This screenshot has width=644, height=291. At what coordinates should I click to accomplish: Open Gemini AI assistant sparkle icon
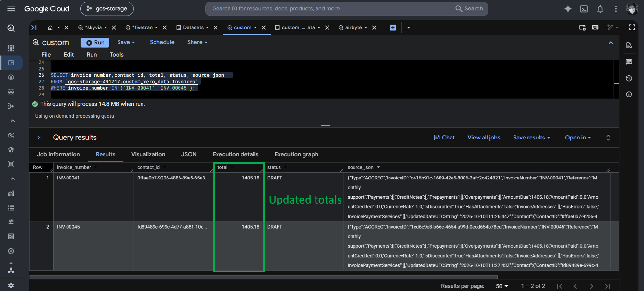568,9
